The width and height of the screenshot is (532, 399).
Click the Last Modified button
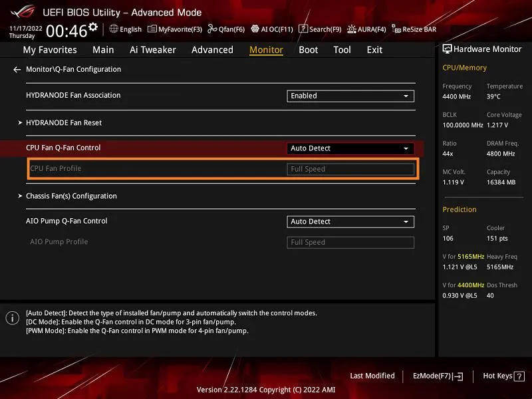[x=372, y=376]
